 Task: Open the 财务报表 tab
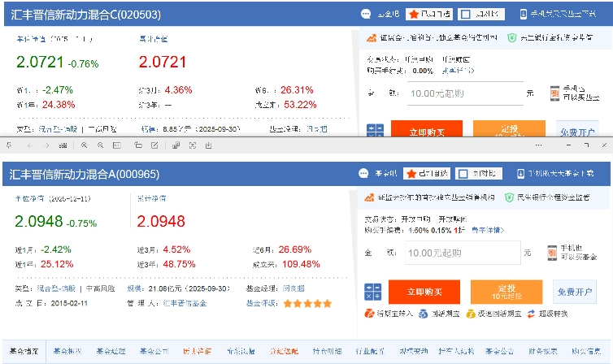[543, 351]
